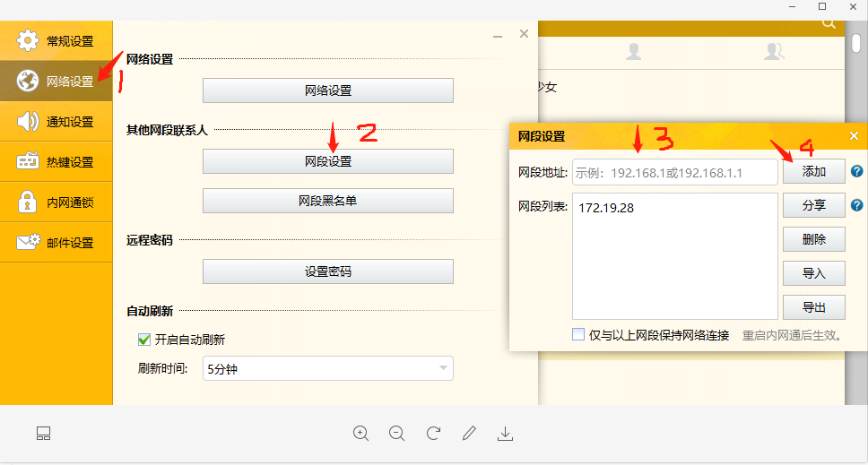Click 添加 to add the segment
The image size is (868, 465).
[x=814, y=171]
